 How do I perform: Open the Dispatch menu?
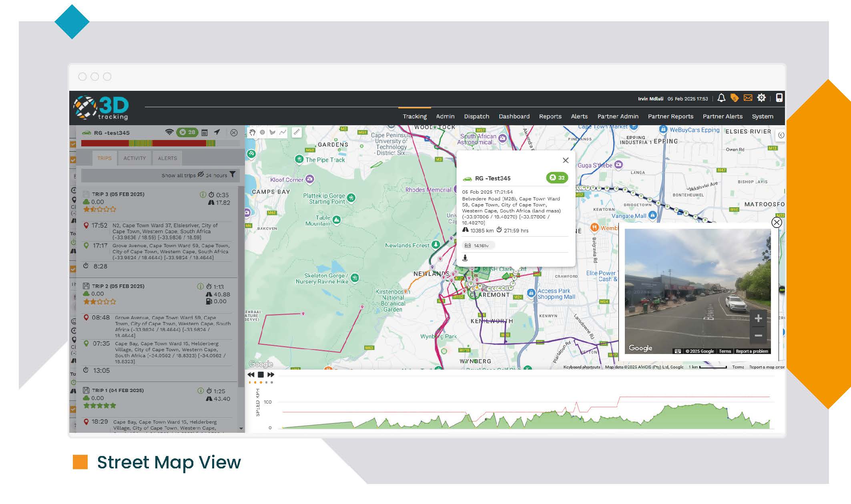click(476, 116)
